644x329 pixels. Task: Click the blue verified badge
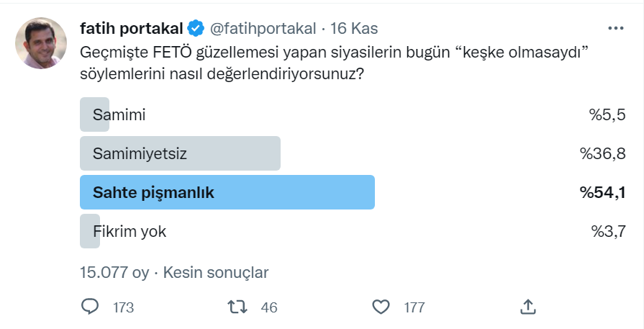pos(196,28)
